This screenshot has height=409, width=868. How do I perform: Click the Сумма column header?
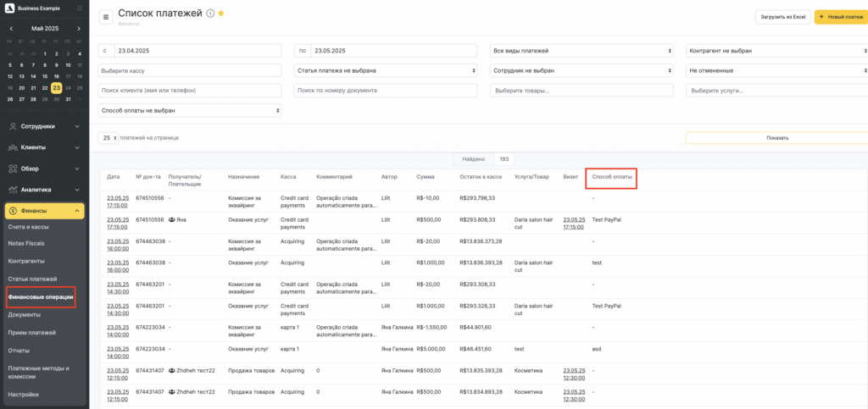(x=426, y=177)
